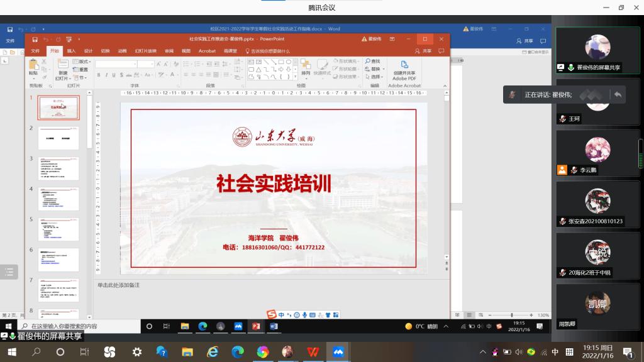Open the slide layout (版式) dropdown
This screenshot has width=644, height=362.
point(81,62)
